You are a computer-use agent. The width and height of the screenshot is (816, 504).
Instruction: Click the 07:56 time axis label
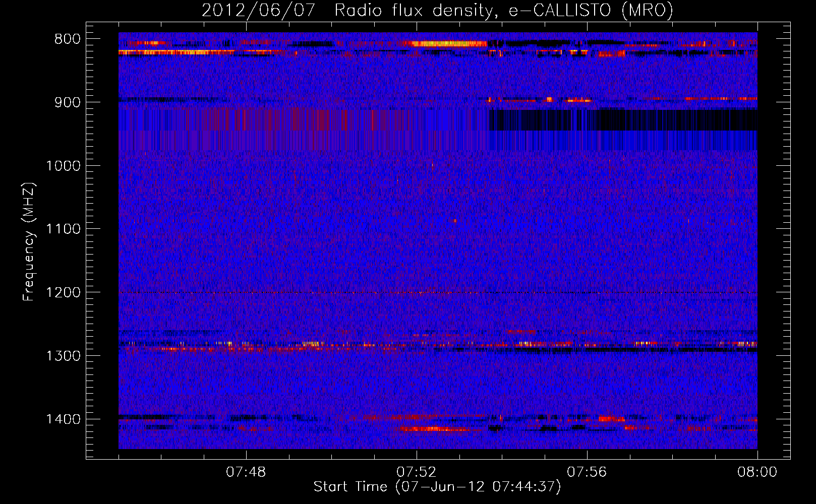[587, 472]
